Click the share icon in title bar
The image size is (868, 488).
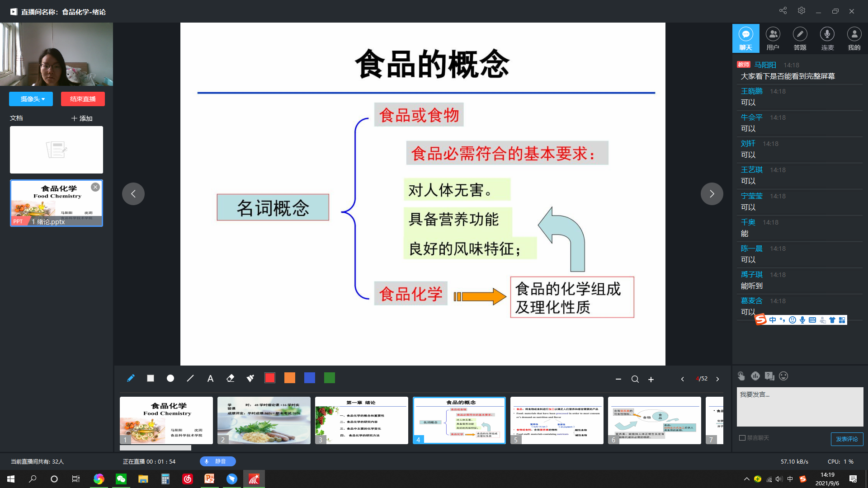783,11
